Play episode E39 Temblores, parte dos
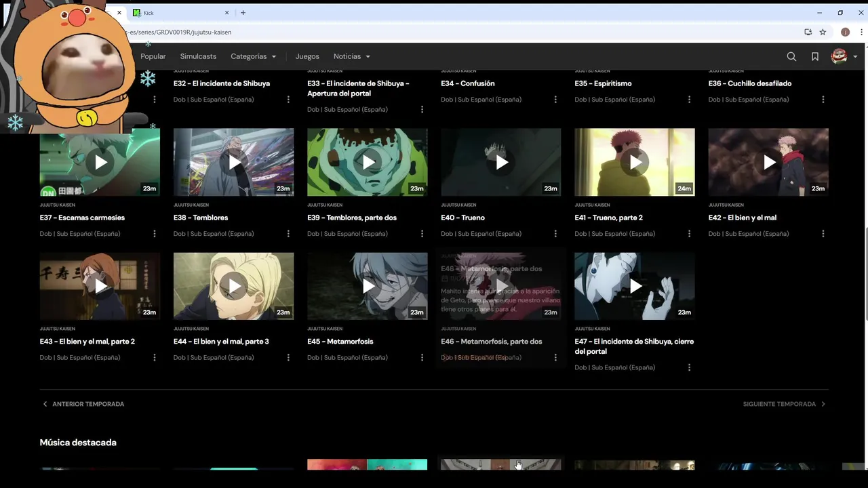Viewport: 868px width, 488px height. 367,162
